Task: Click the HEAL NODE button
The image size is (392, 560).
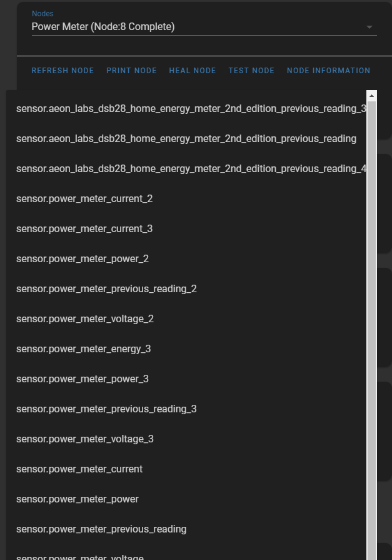Action: [x=193, y=71]
